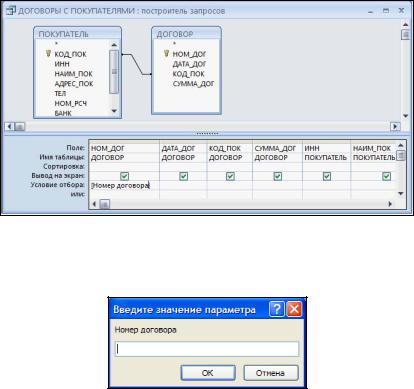Screen dimensions: 414x389
Task: Click the НОМ_ДОГ cell in the Поле row
Action: 124,148
